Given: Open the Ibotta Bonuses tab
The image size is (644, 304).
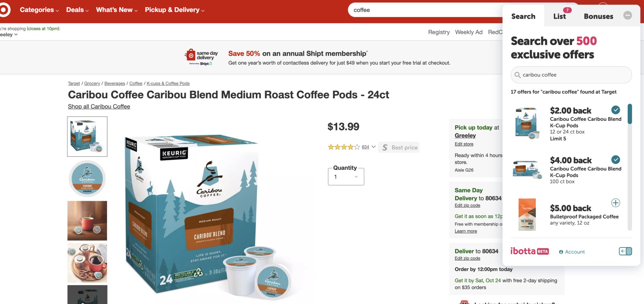Looking at the screenshot, I should coord(598,16).
